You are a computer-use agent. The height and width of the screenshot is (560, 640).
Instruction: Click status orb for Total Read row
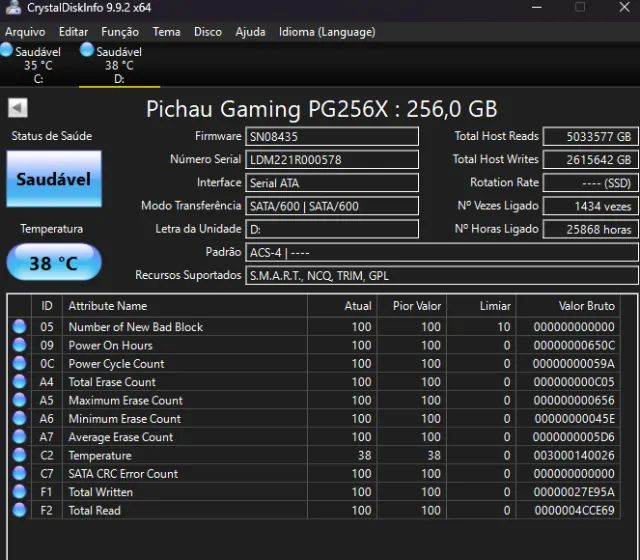tap(19, 510)
